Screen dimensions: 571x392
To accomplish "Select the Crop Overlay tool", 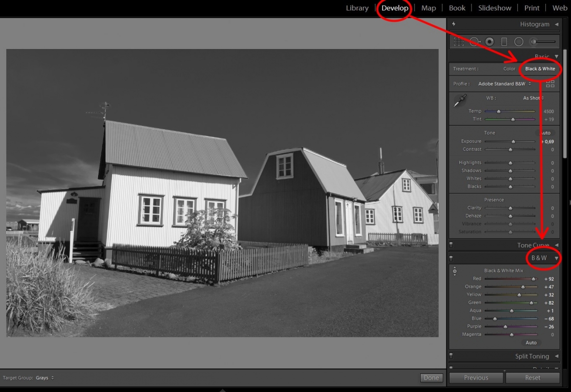I will (x=459, y=42).
